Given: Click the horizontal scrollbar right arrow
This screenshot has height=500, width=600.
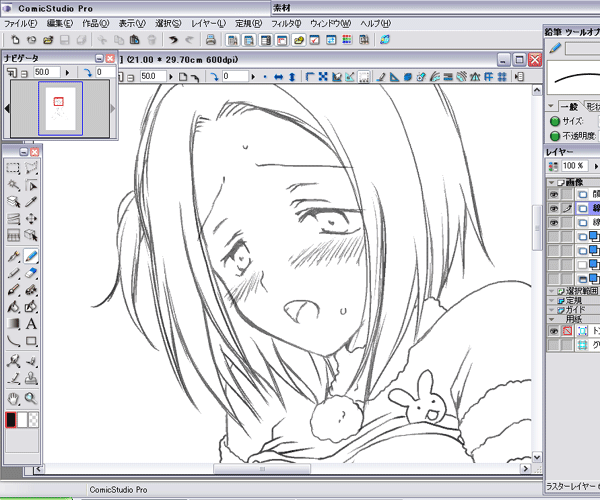Looking at the screenshot, I should (525, 468).
